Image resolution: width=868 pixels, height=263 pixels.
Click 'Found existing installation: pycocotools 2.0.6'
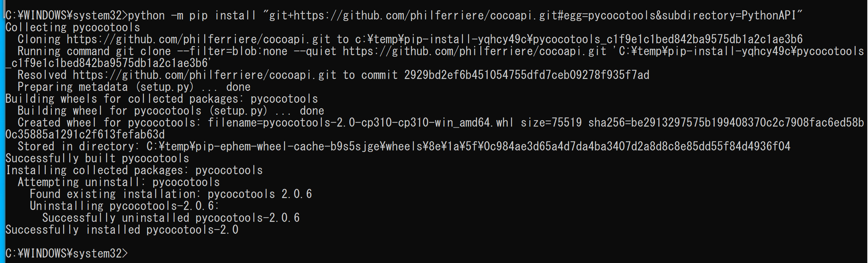point(171,194)
